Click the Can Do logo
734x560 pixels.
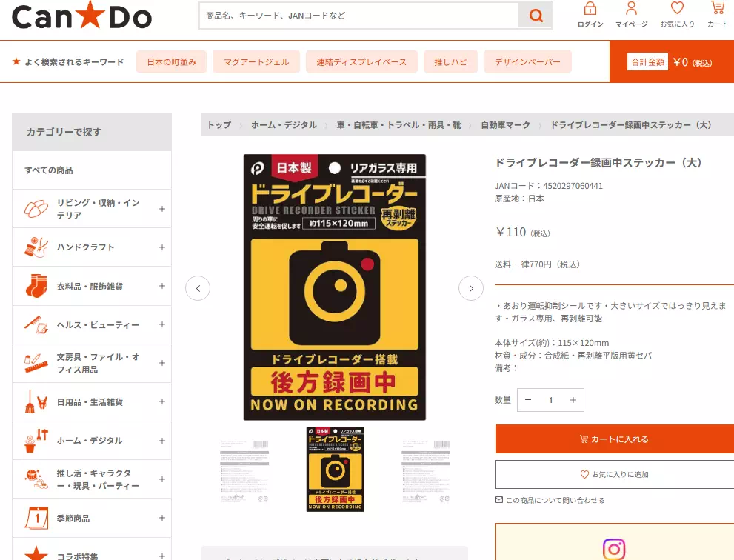click(x=81, y=16)
